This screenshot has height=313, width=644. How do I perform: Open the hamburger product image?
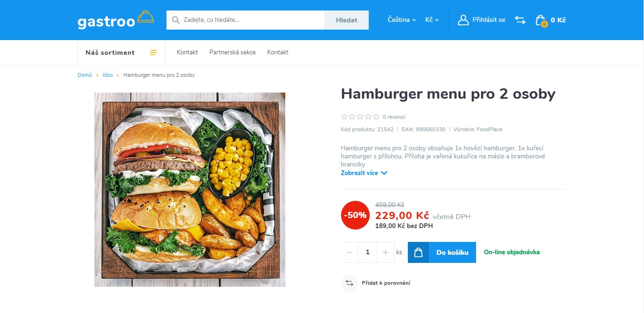click(190, 189)
